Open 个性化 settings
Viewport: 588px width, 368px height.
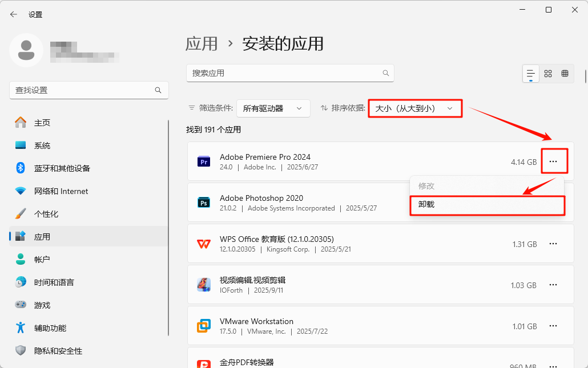pos(88,214)
